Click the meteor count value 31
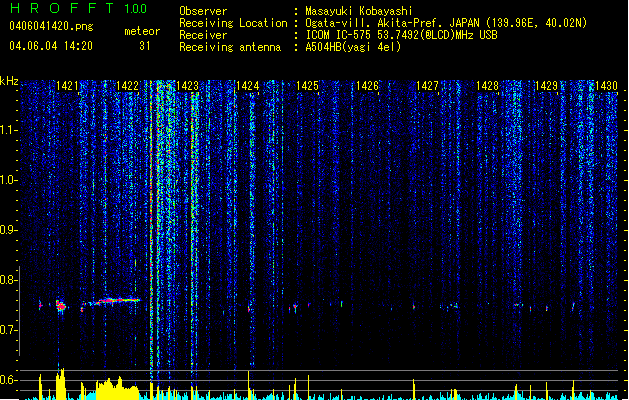Image resolution: width=629 pixels, height=400 pixels. [144, 46]
